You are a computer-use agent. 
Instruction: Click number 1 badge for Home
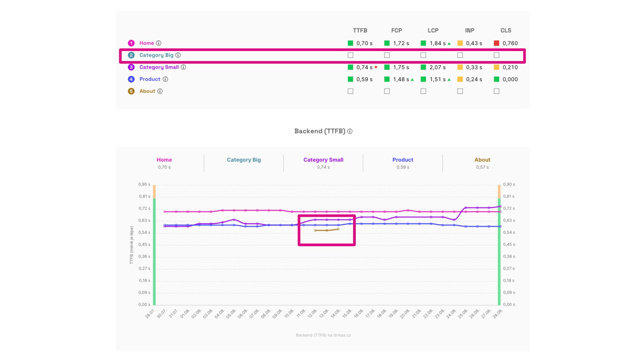[x=131, y=43]
